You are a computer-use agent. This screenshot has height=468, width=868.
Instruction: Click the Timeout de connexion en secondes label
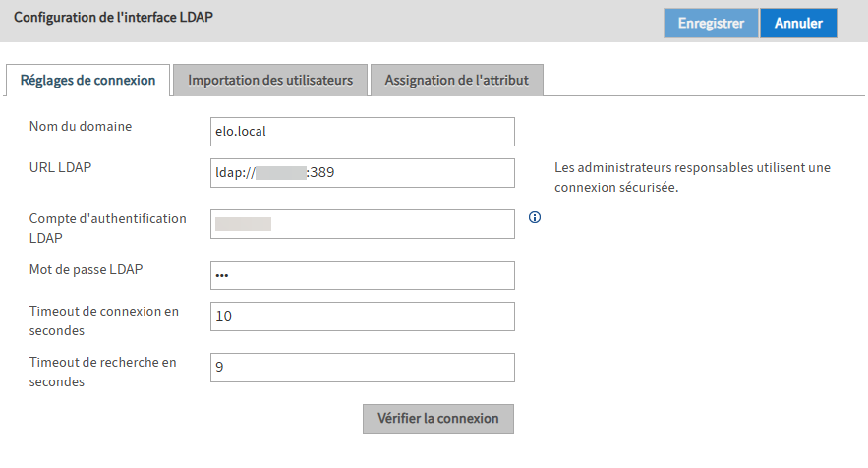coord(104,321)
